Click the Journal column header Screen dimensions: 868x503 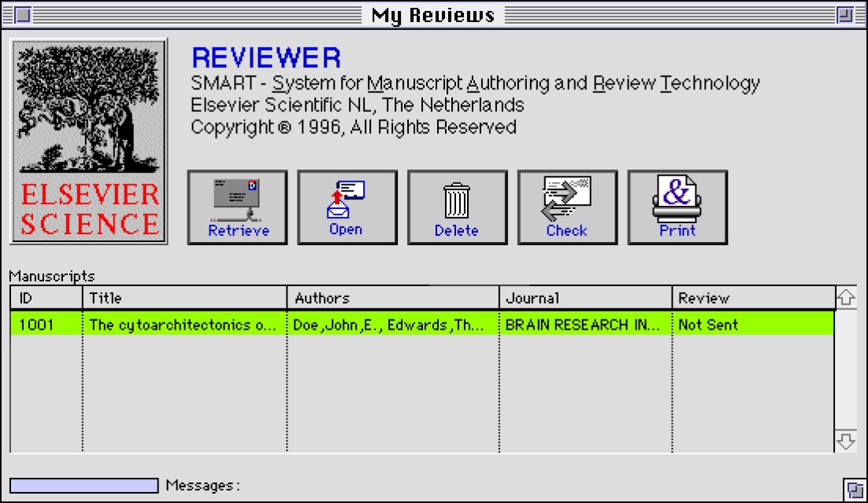584,298
